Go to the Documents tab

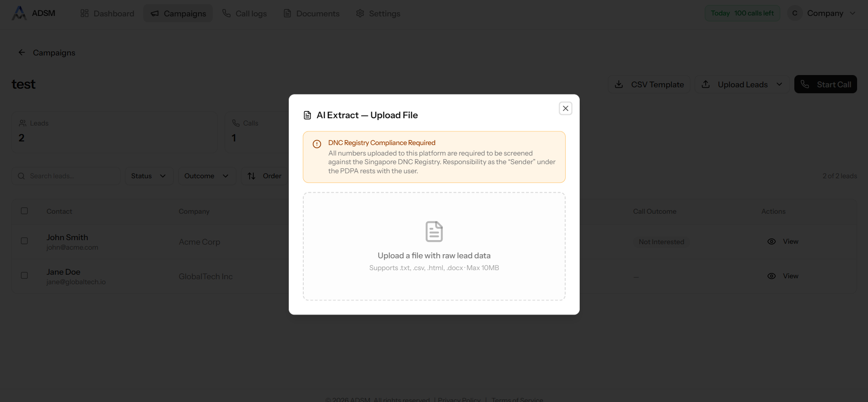[311, 14]
